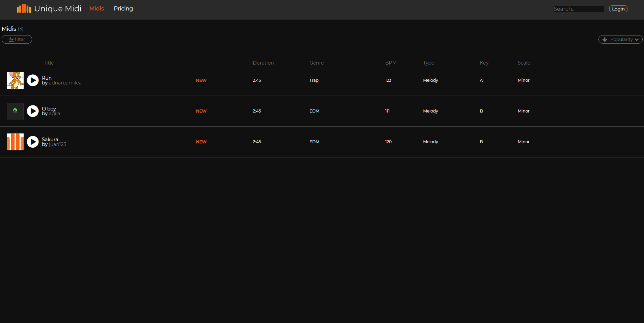Focus the Search input field

point(579,9)
